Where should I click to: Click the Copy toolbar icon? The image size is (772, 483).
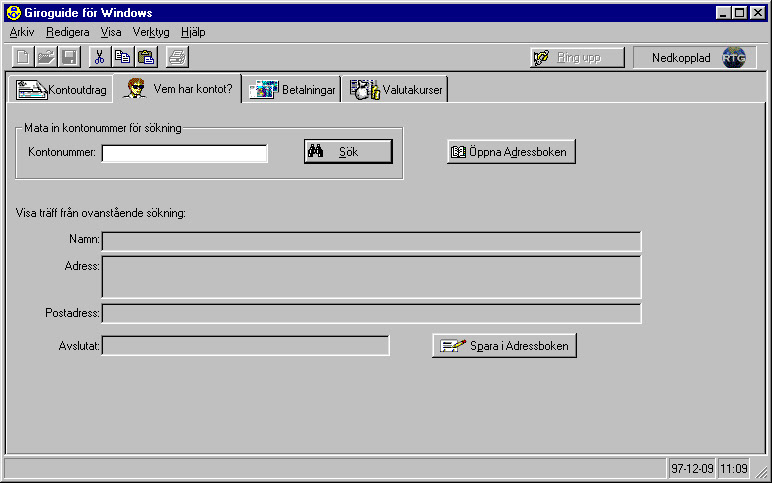click(x=123, y=57)
